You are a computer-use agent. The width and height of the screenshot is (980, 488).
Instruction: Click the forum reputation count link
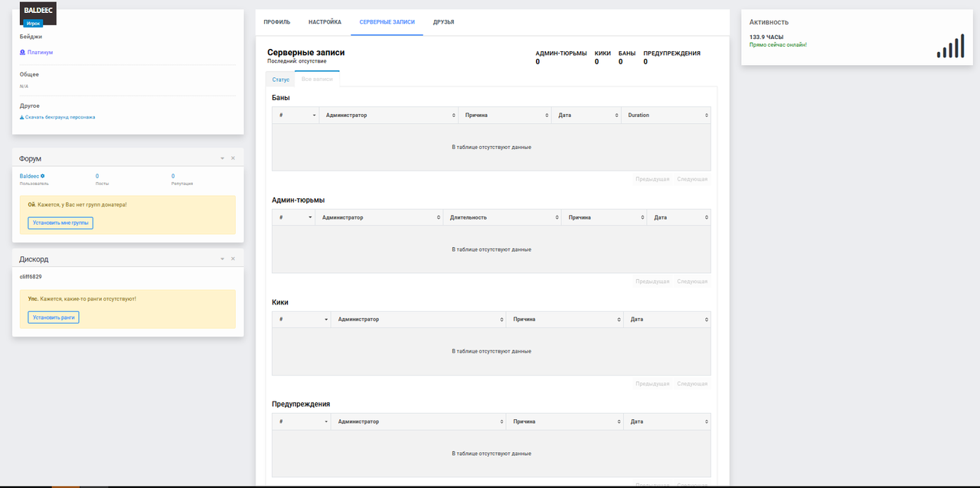pos(173,176)
